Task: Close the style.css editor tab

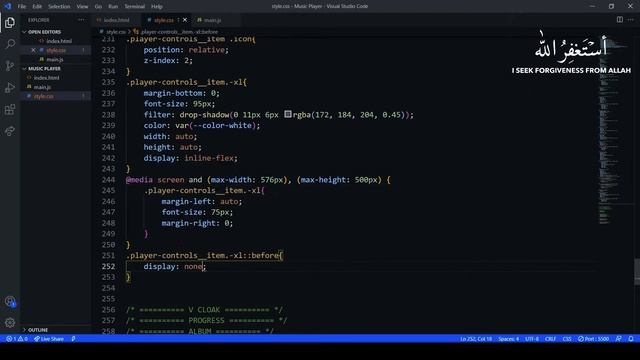Action: 185,20
